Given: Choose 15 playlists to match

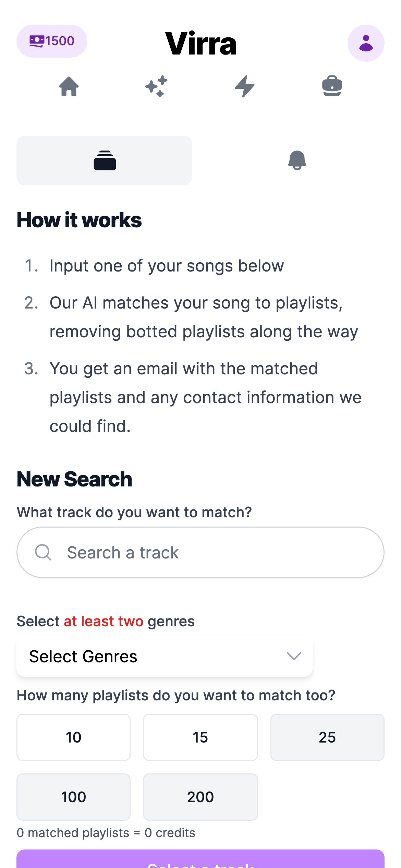Looking at the screenshot, I should [x=200, y=737].
